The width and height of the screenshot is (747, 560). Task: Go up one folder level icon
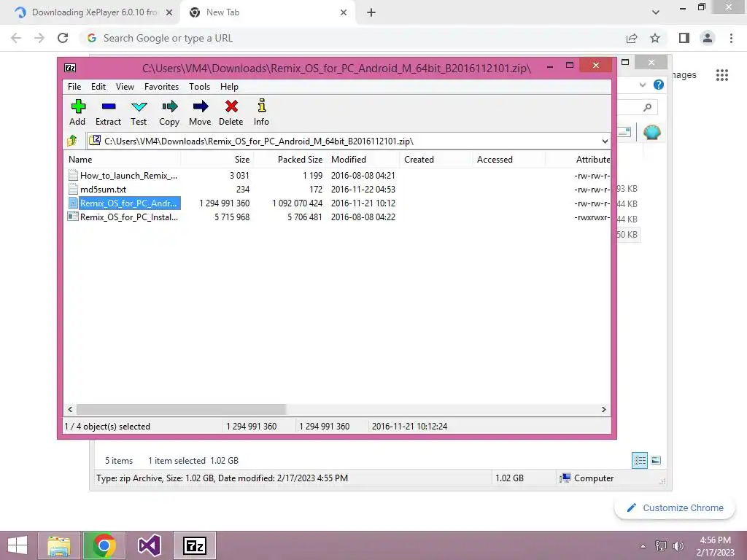click(72, 141)
